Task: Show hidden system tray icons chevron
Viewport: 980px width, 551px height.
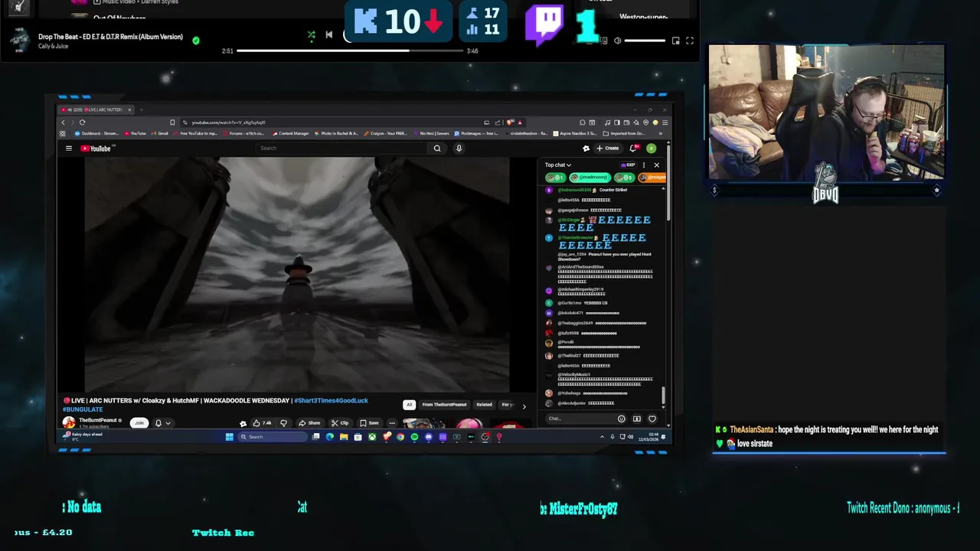Action: 603,437
